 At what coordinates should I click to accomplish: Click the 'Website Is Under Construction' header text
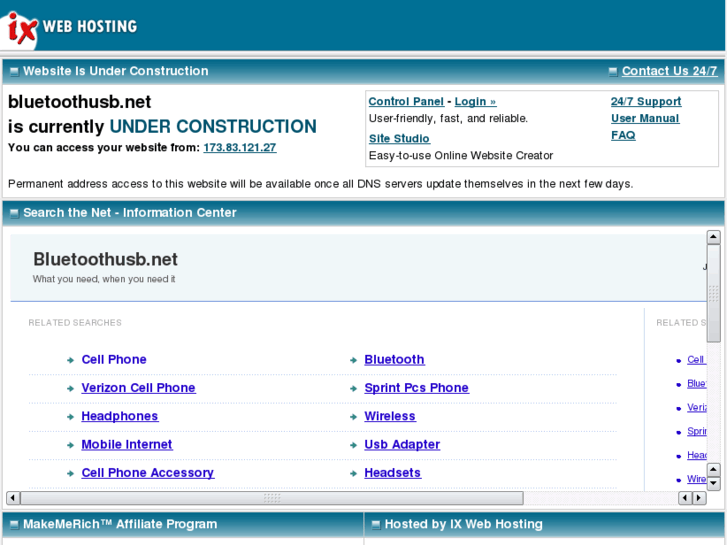116,71
